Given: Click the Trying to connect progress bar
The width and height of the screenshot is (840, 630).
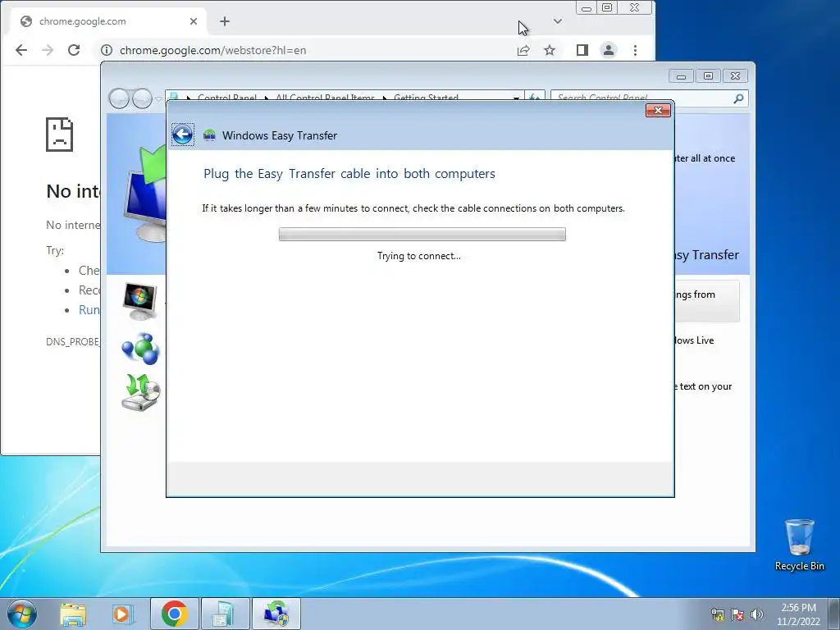Looking at the screenshot, I should coord(422,234).
